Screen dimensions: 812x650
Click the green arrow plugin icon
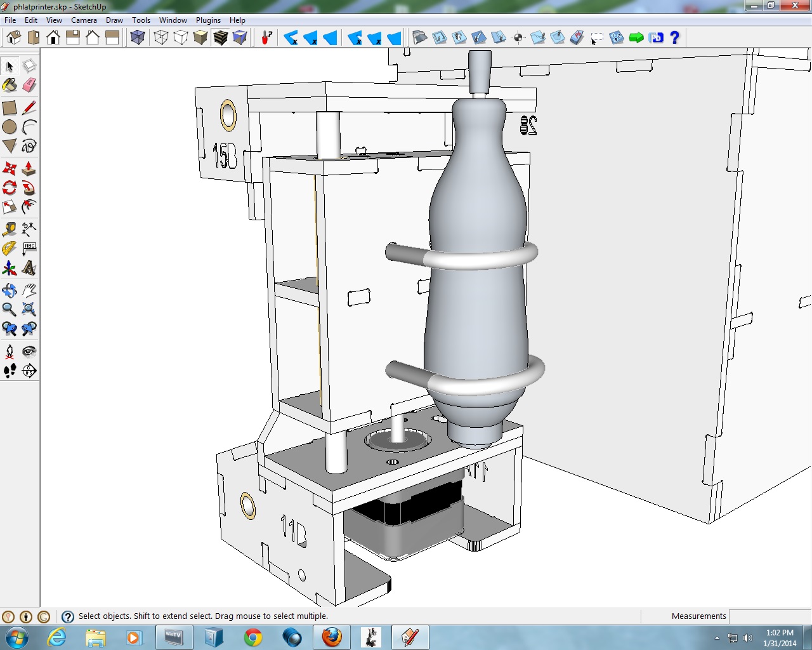636,37
